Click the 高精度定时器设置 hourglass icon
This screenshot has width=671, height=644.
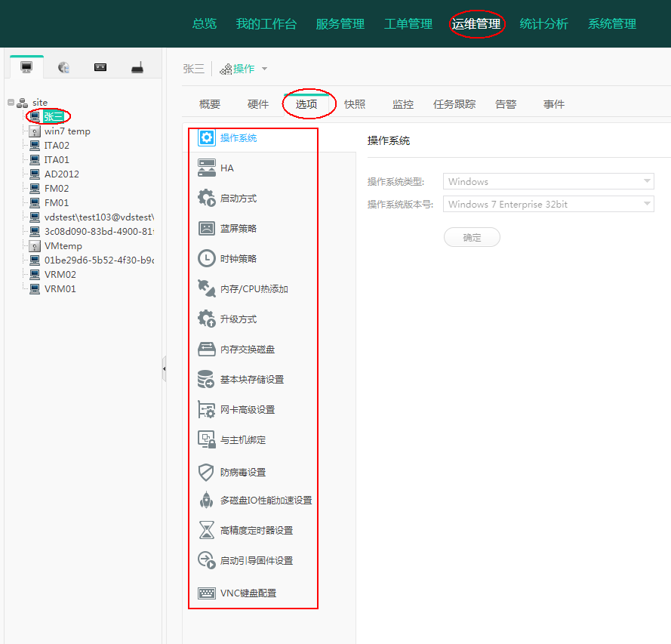coord(207,530)
